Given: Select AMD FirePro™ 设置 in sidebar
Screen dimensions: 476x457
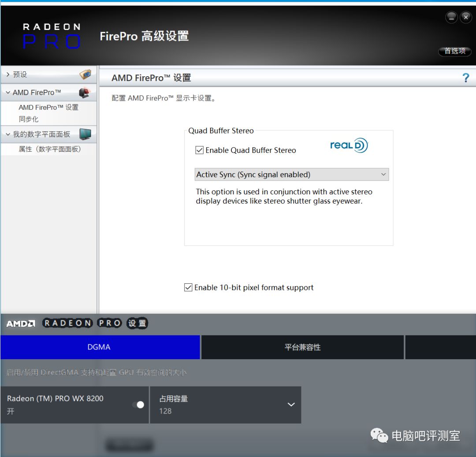Looking at the screenshot, I should [48, 107].
